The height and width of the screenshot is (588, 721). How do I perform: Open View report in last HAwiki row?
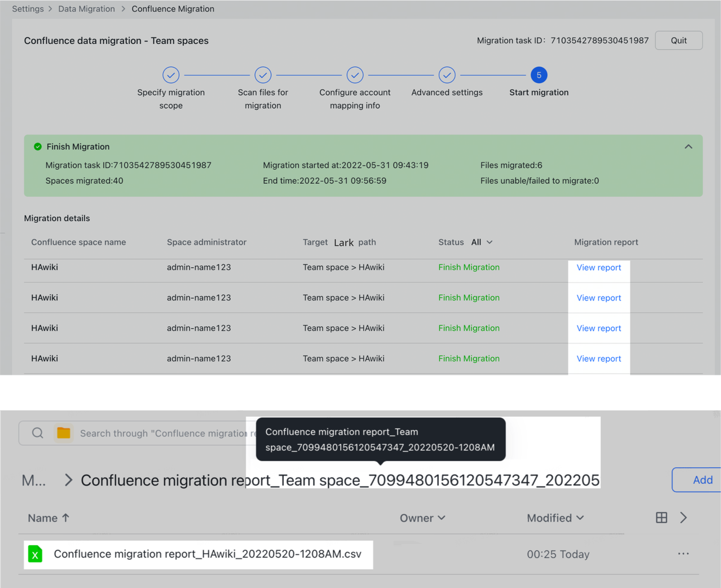point(599,359)
